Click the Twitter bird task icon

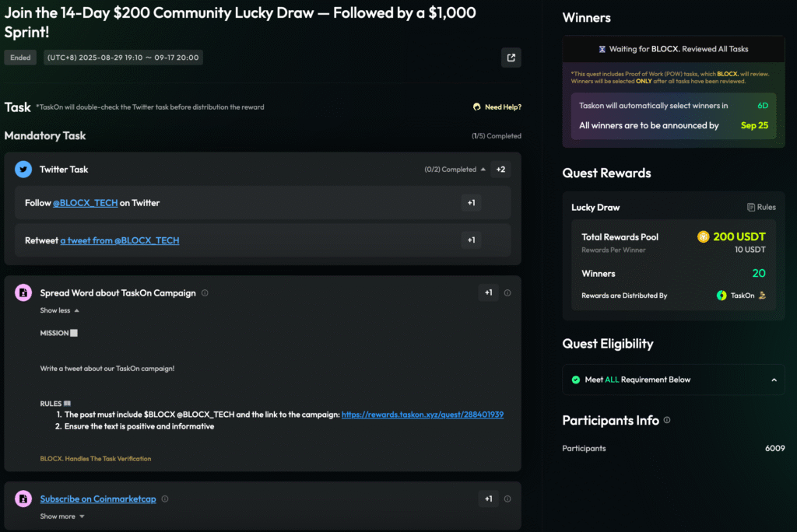(x=23, y=170)
